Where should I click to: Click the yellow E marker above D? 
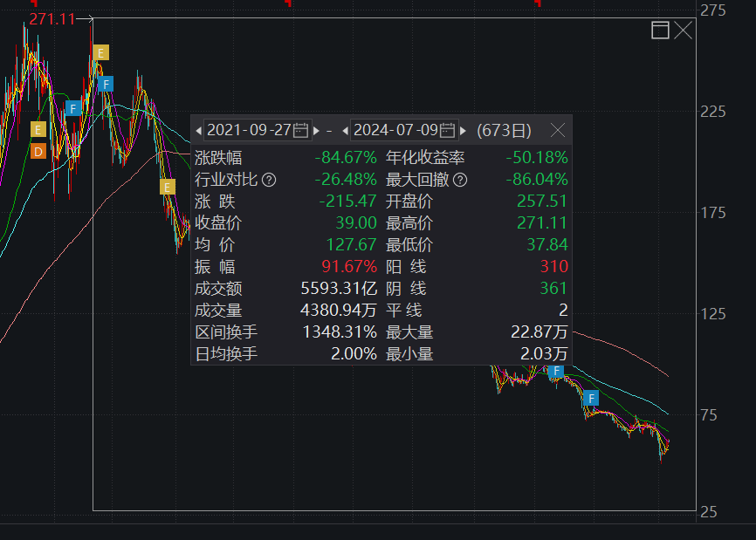coord(38,129)
